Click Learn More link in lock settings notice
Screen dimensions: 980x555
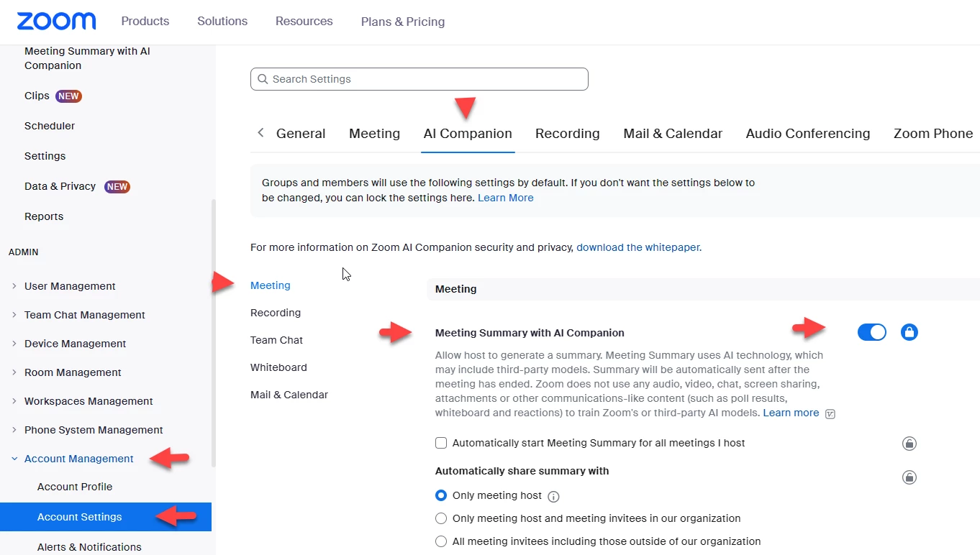click(506, 198)
